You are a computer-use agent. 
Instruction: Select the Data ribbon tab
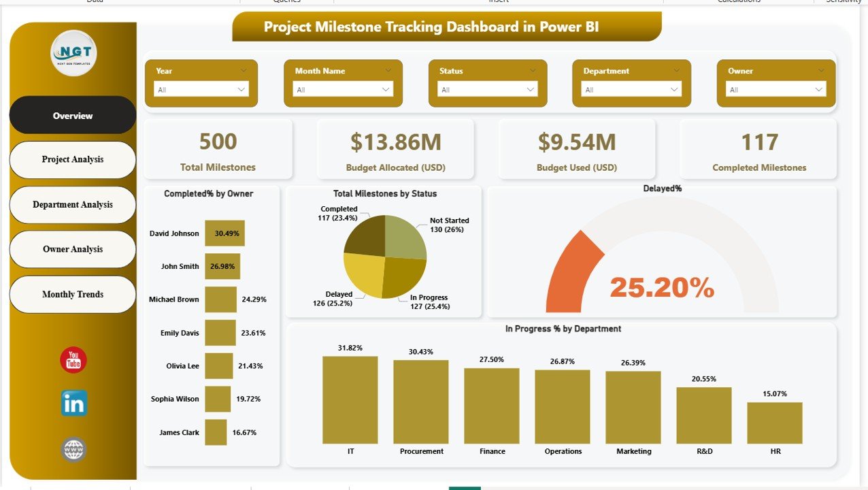pos(95,2)
